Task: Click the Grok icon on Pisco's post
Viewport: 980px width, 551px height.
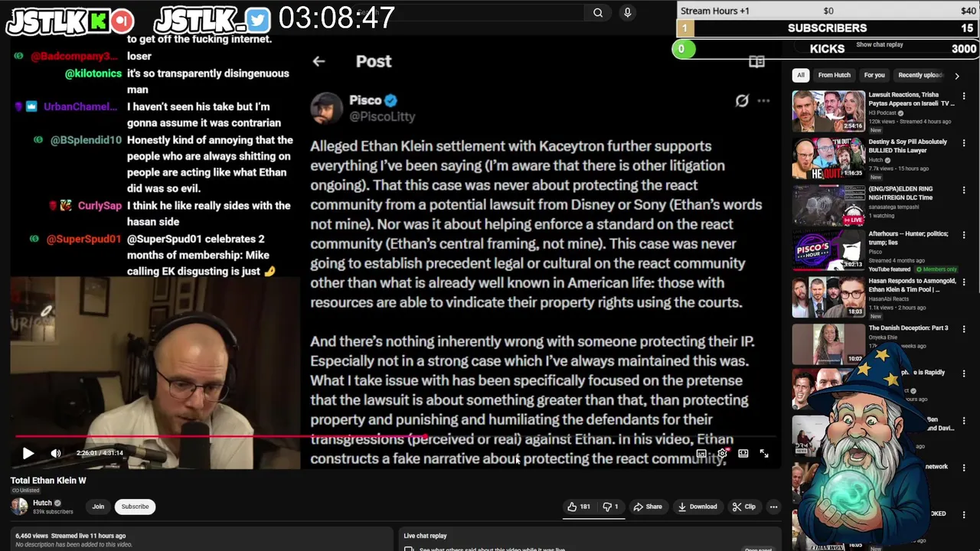Action: (742, 100)
